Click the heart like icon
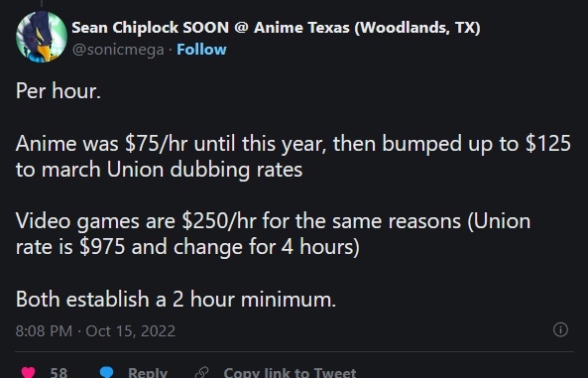588x378 pixels. click(28, 372)
